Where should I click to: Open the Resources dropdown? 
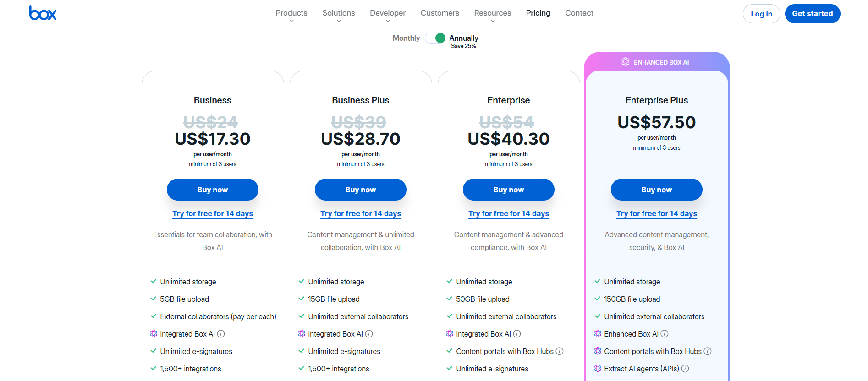pyautogui.click(x=492, y=13)
